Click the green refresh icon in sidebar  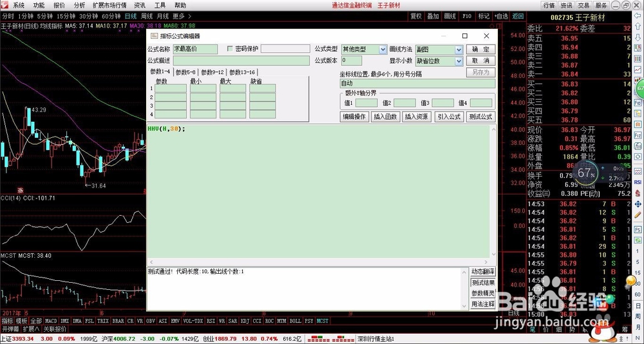pyautogui.click(x=638, y=240)
